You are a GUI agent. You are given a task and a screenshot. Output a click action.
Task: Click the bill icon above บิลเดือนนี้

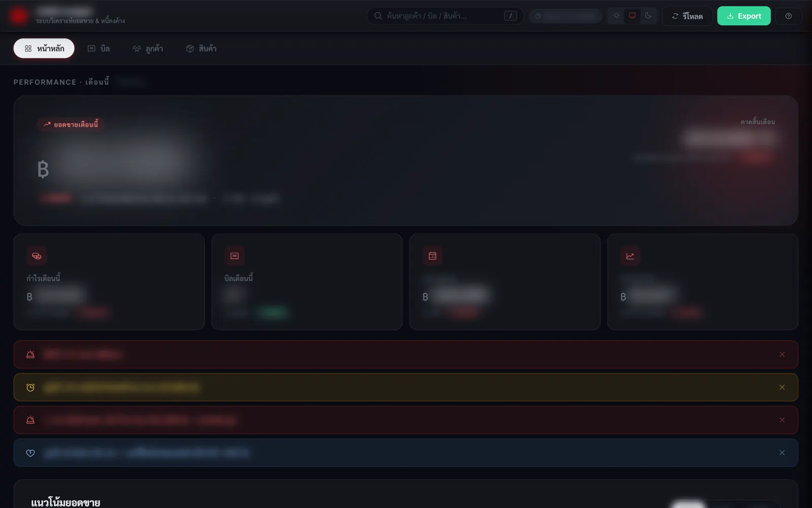(234, 256)
